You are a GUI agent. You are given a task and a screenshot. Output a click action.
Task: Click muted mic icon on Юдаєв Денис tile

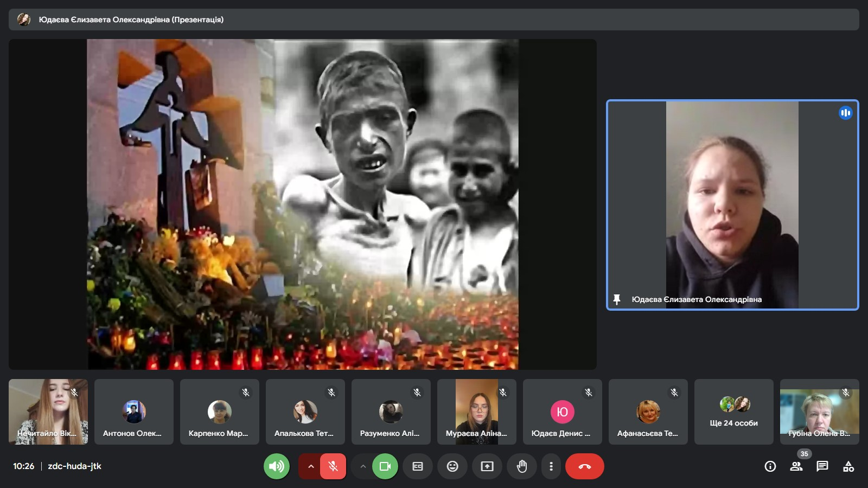click(589, 392)
